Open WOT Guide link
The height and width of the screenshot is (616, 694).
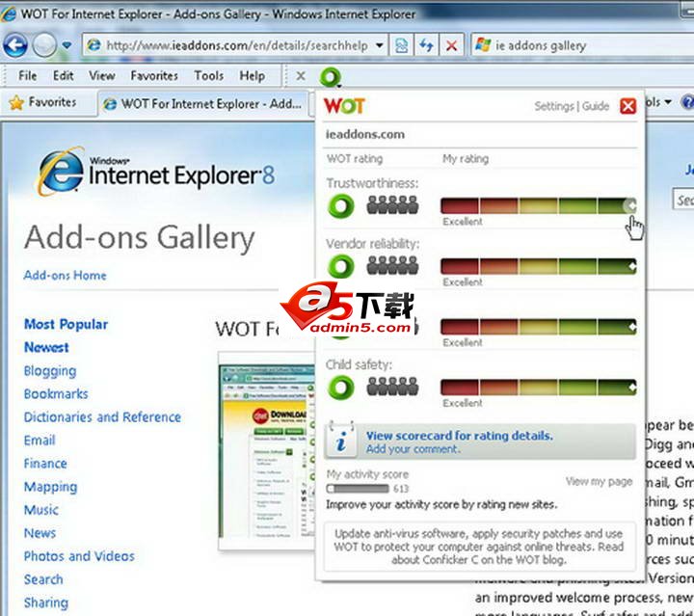tap(596, 106)
